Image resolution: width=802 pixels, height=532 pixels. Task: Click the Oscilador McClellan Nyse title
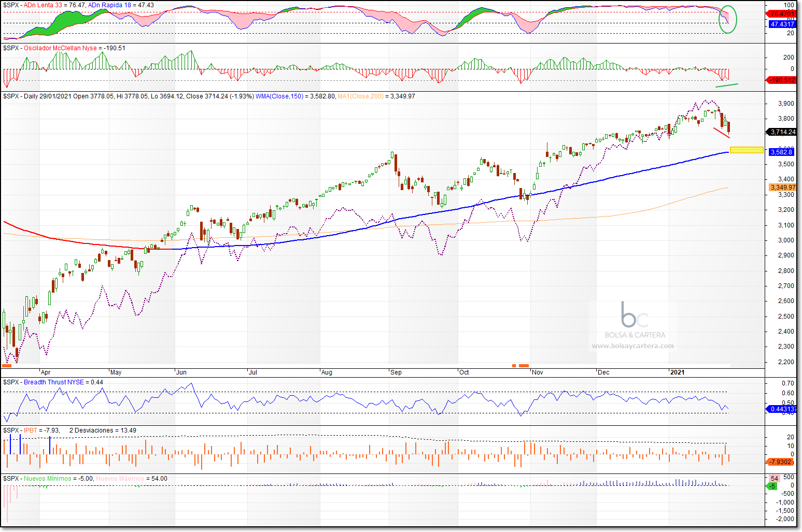(x=60, y=48)
